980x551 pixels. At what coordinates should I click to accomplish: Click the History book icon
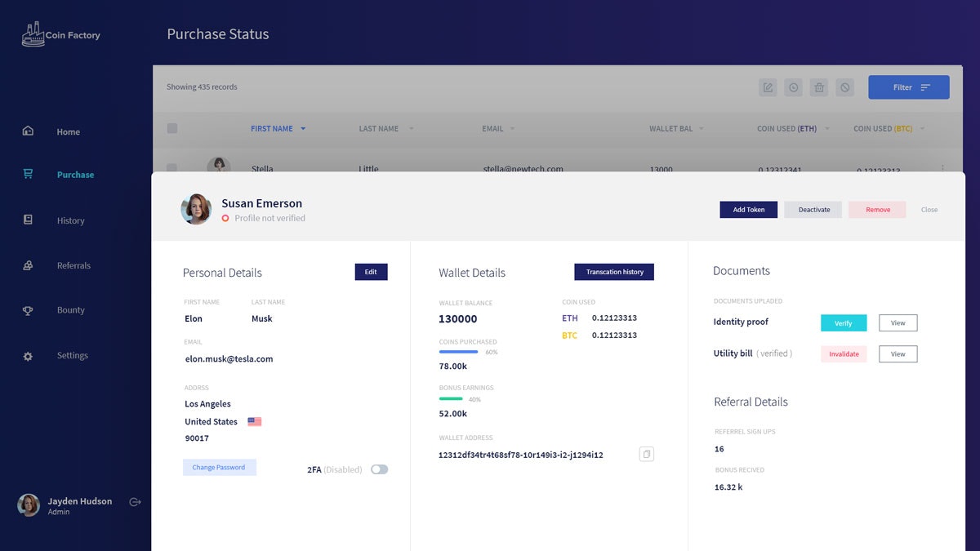point(28,220)
